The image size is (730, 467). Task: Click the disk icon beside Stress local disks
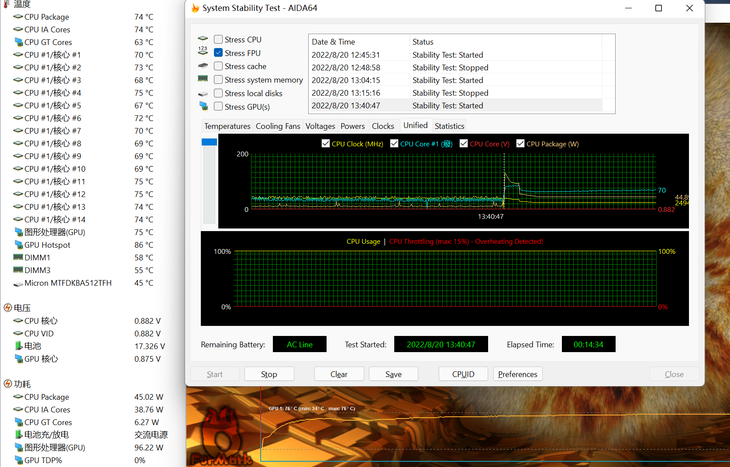(x=203, y=94)
